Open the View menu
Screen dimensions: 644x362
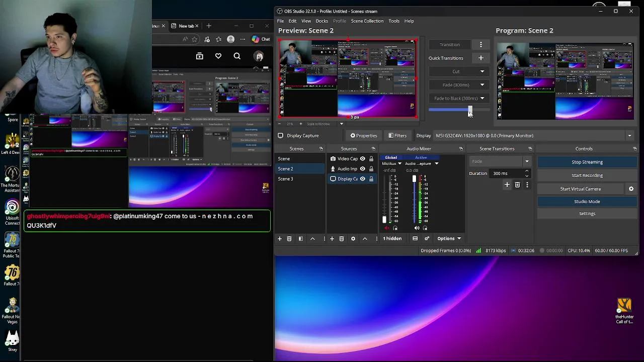point(306,21)
